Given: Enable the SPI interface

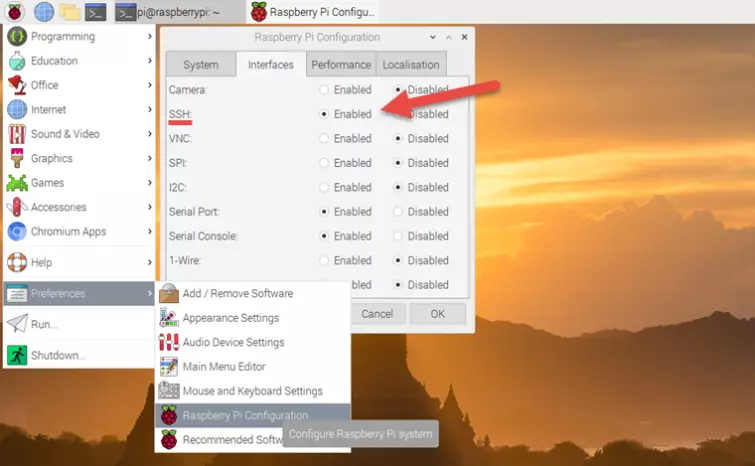Looking at the screenshot, I should (x=324, y=163).
